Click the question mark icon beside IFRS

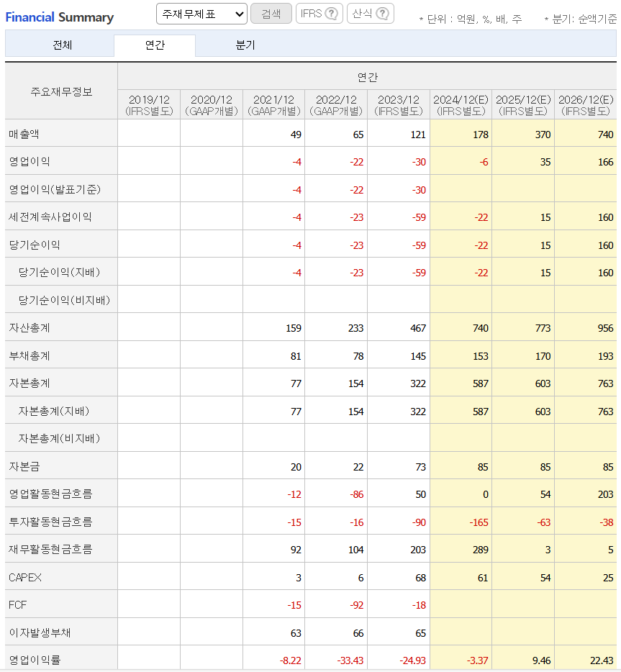click(x=331, y=14)
